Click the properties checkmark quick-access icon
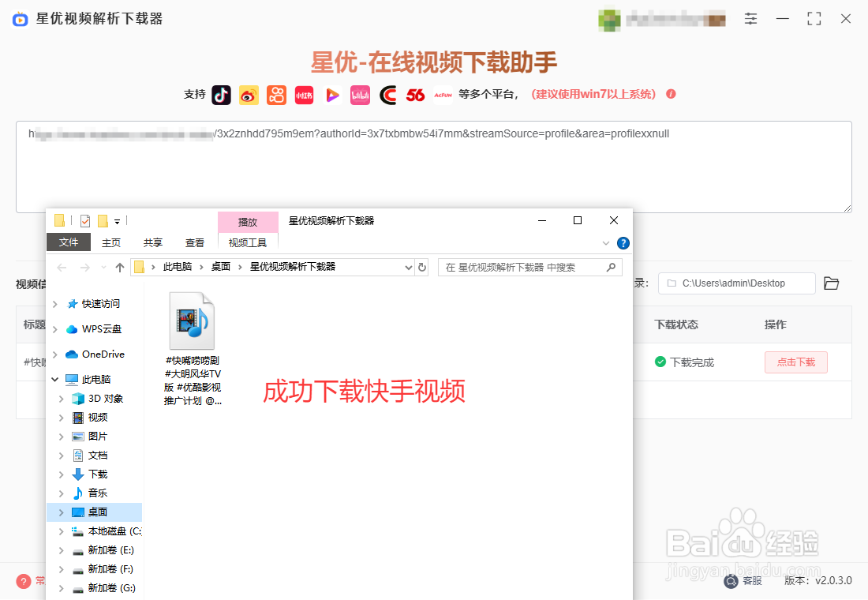 85,221
